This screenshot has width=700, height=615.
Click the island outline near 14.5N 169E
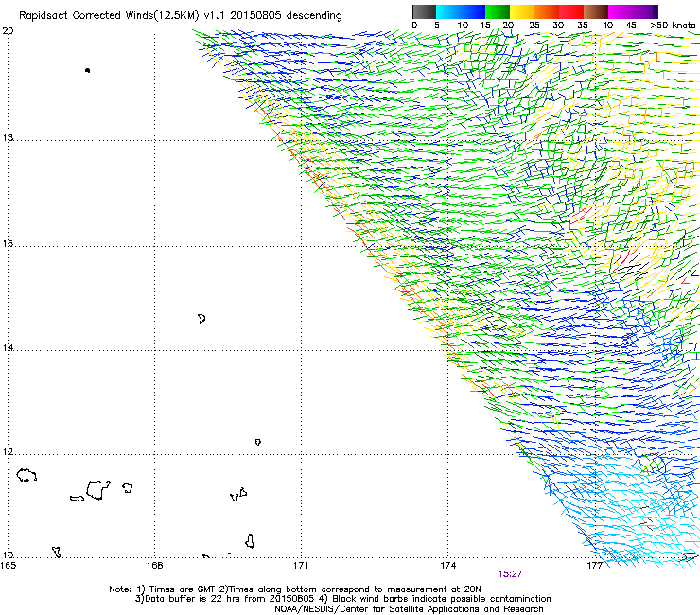[x=201, y=319]
